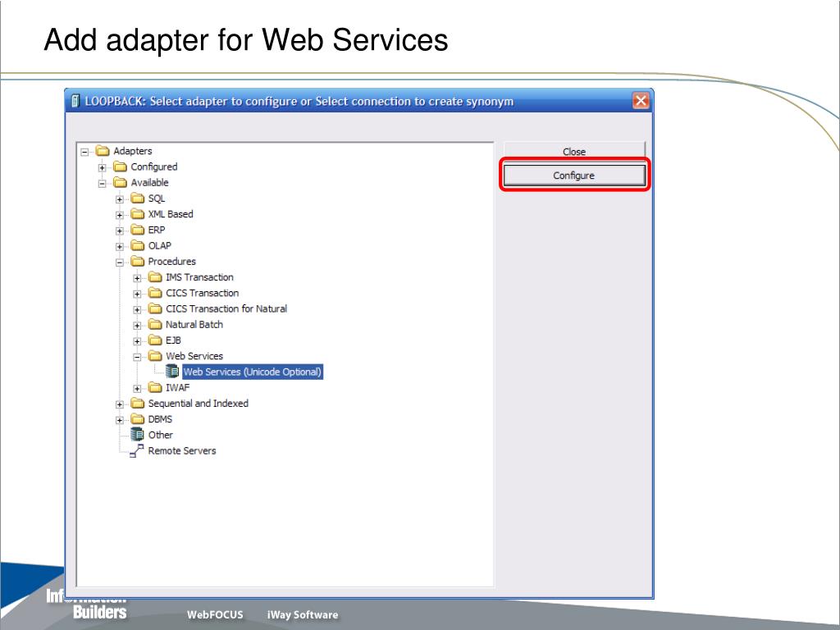
Task: Collapse the Adapters root node
Action: coord(84,152)
